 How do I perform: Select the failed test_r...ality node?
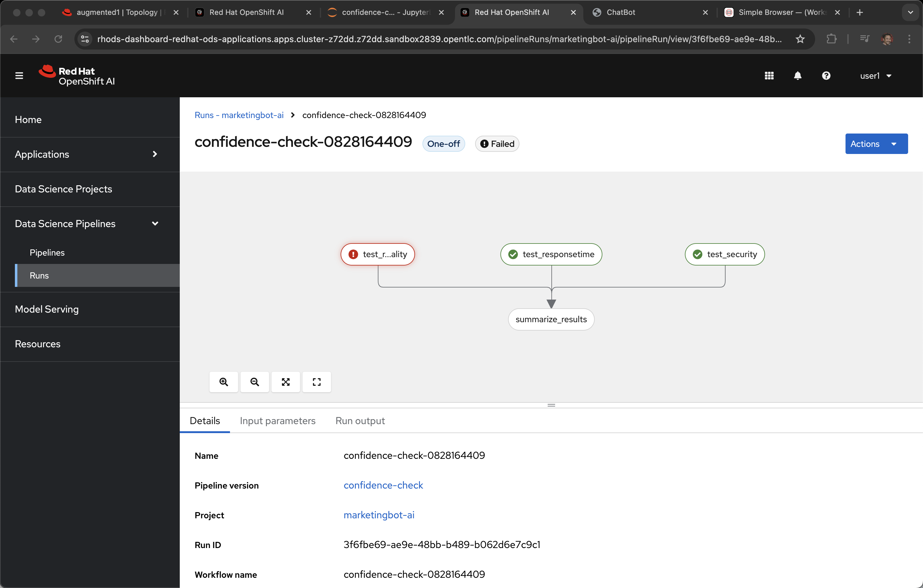coord(378,254)
